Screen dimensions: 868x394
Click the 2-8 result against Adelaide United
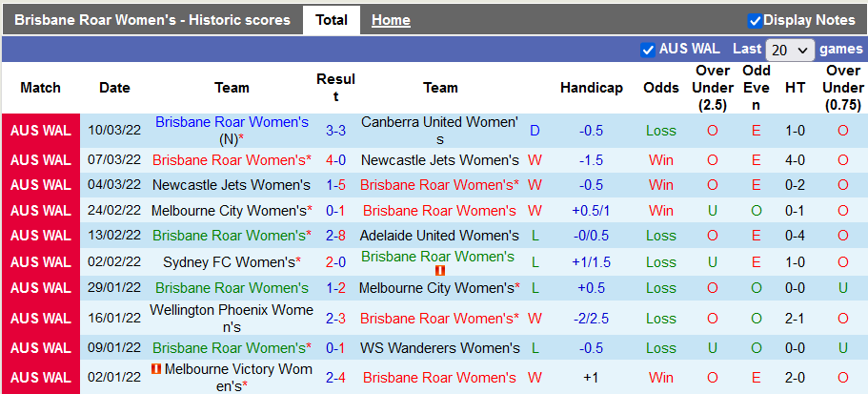(x=335, y=235)
